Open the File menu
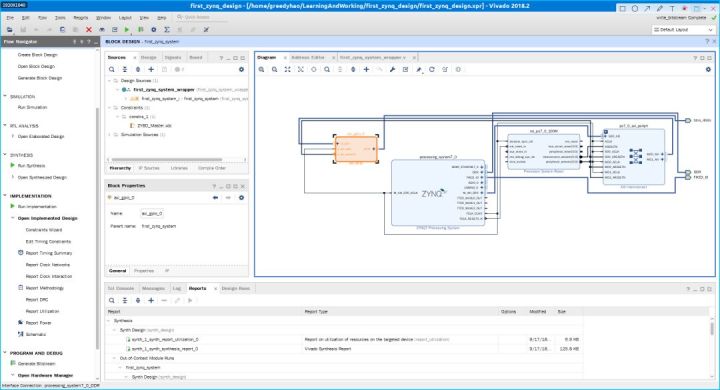The image size is (720, 390). [10, 17]
